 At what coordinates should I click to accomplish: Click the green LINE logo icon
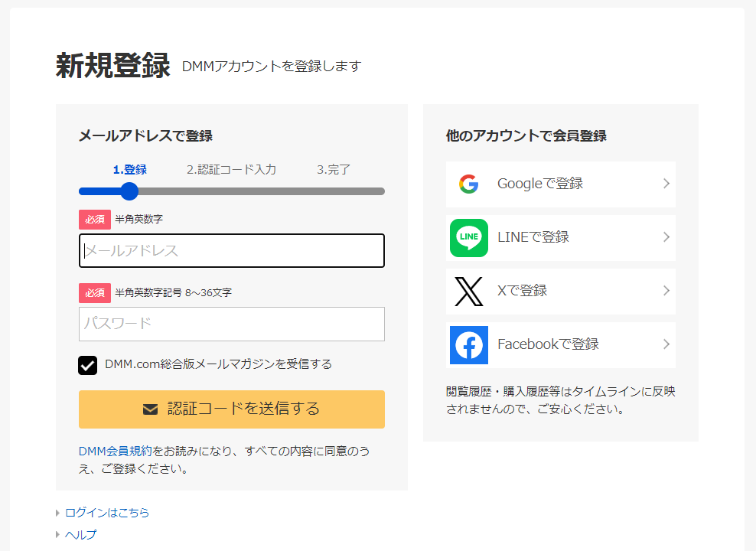point(468,238)
